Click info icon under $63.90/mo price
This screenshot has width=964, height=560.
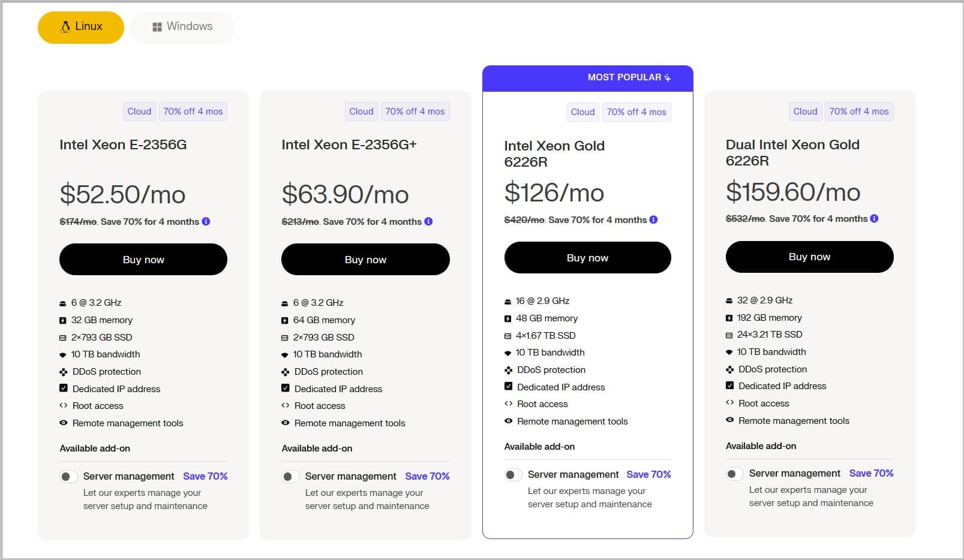point(428,221)
